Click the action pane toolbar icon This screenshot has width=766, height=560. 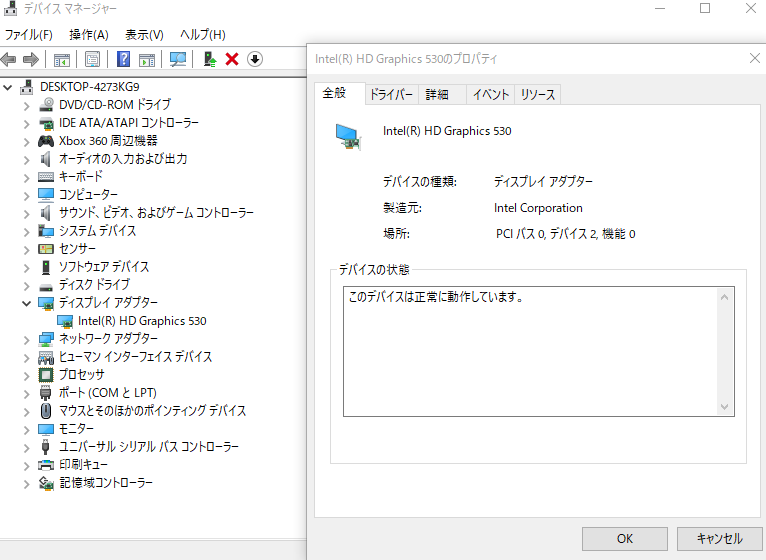point(147,60)
